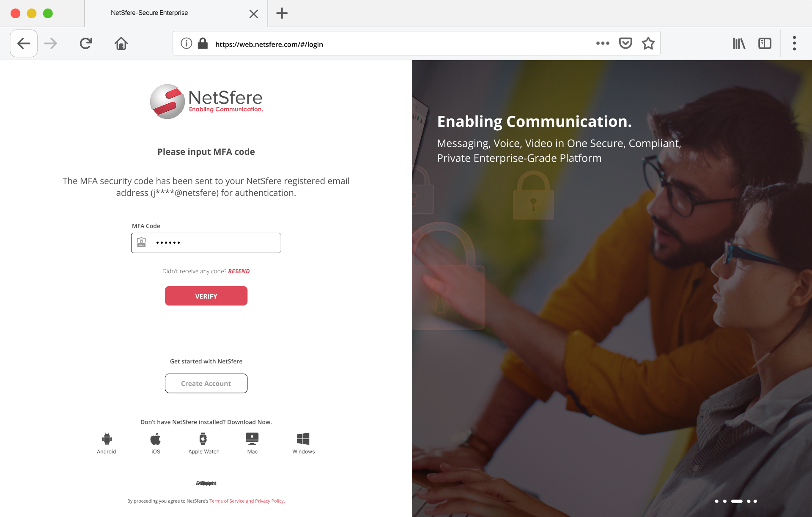812x517 pixels.
Task: Go to the browser home page
Action: pyautogui.click(x=121, y=43)
